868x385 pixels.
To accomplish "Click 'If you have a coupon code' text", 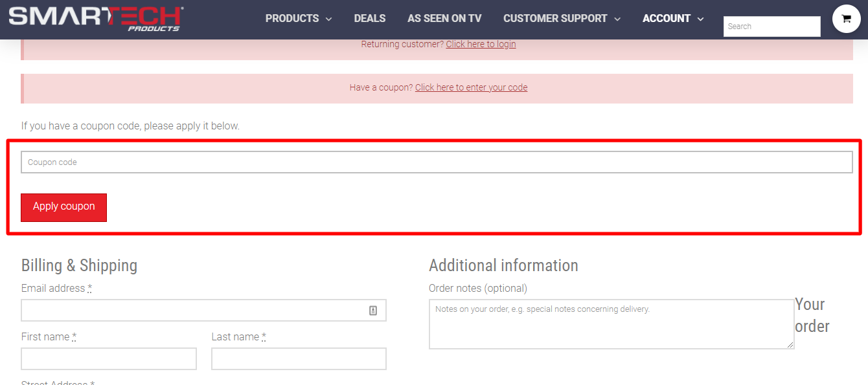I will pyautogui.click(x=130, y=126).
